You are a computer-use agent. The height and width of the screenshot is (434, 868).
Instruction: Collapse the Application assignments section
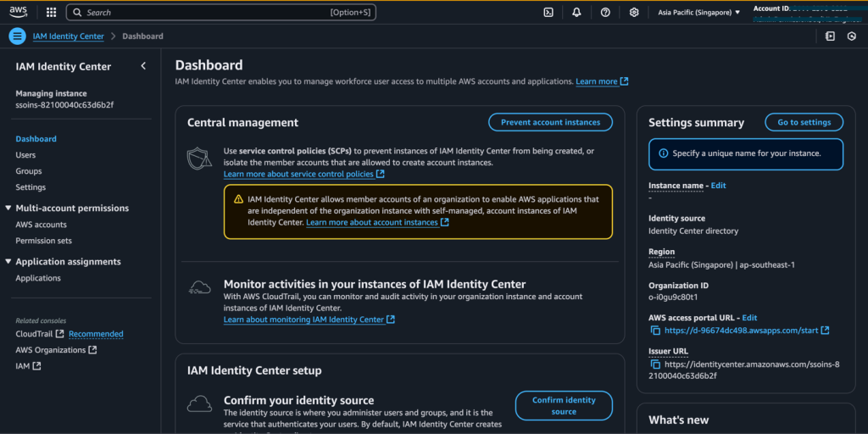coord(8,261)
